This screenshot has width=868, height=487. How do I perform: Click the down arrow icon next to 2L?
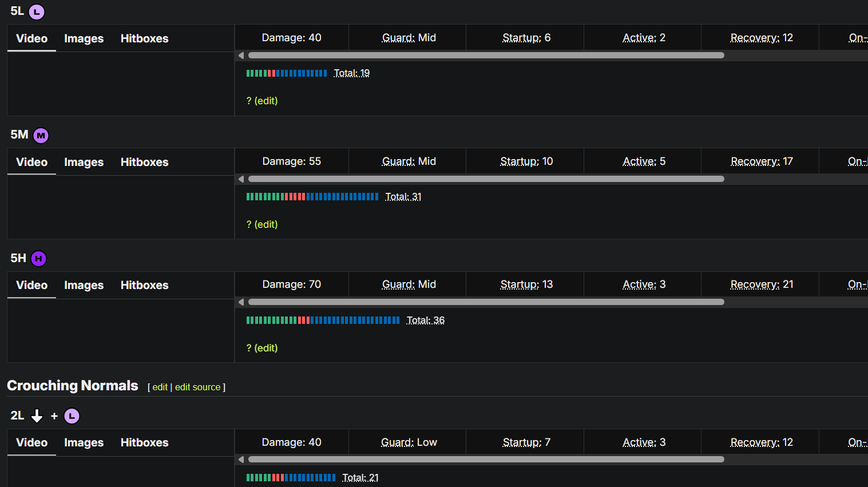coord(37,416)
